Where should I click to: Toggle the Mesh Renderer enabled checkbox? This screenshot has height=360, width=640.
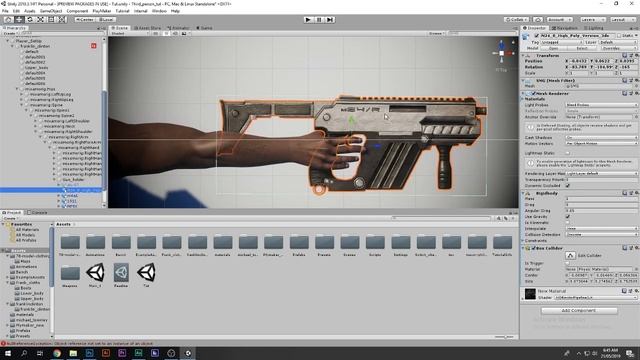(x=533, y=93)
